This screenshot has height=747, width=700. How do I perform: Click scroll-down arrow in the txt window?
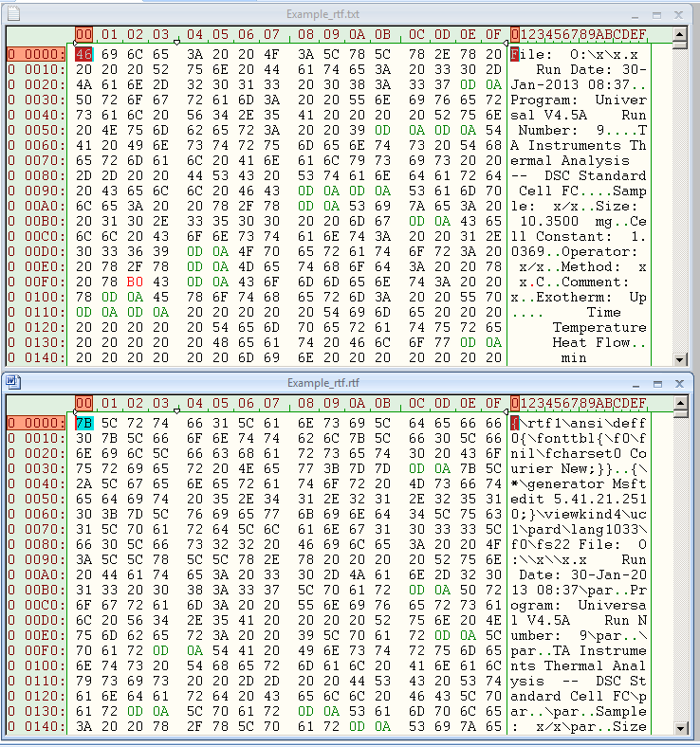pyautogui.click(x=679, y=358)
